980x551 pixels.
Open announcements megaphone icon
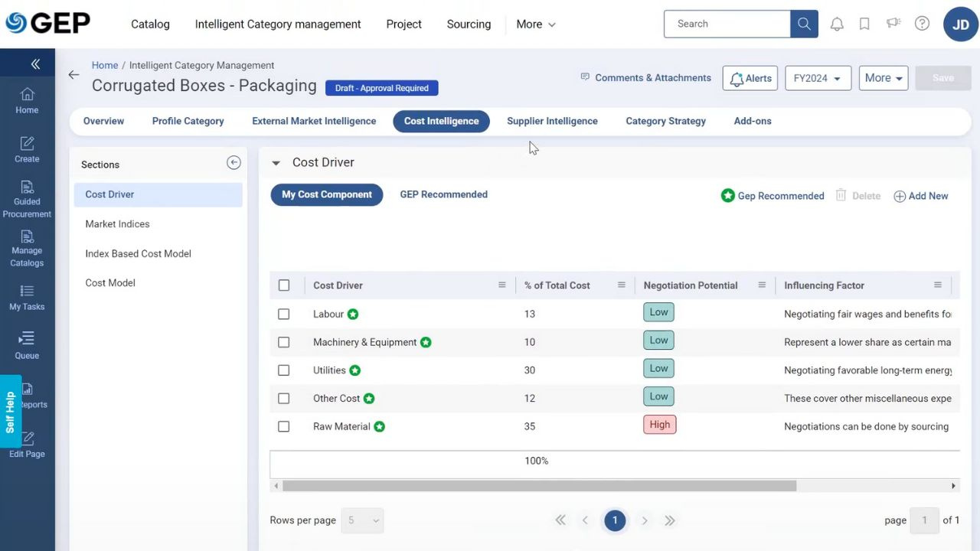(893, 24)
